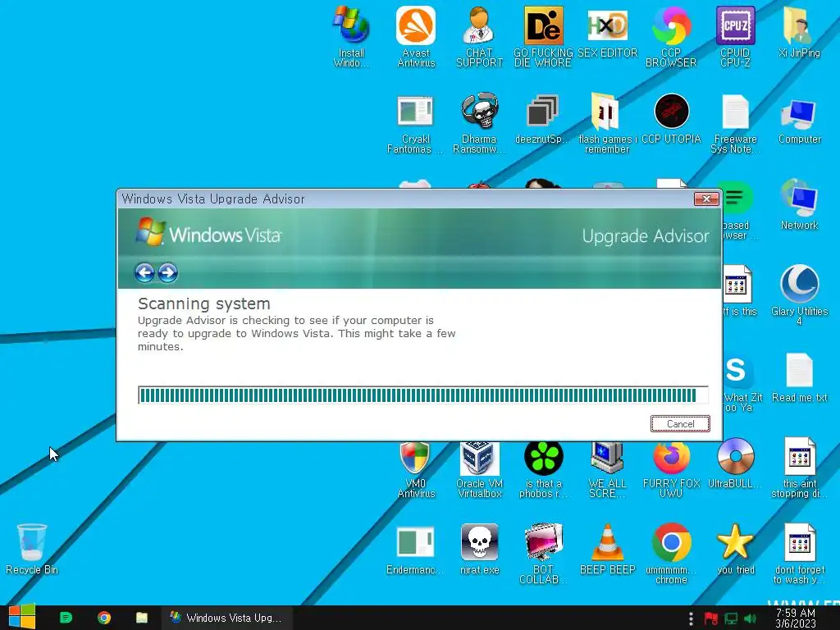840x630 pixels.
Task: Click the Forward arrow in Upgrade Advisor
Action: point(167,272)
